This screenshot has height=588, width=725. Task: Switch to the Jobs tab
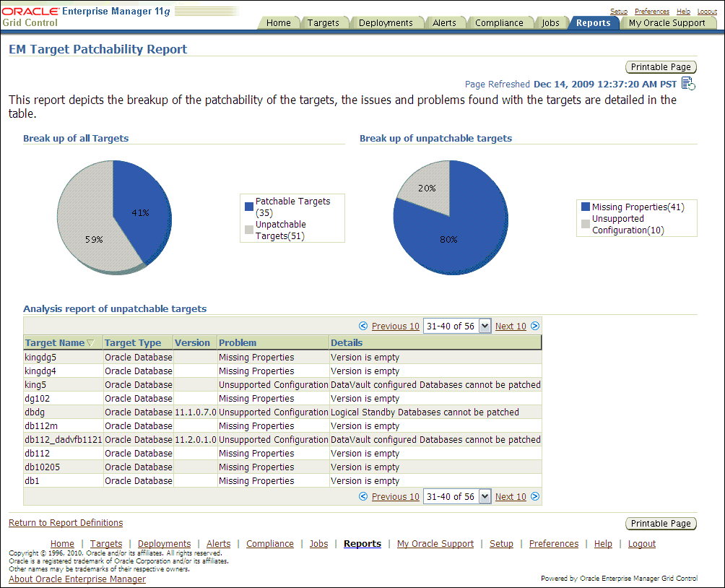click(x=551, y=22)
